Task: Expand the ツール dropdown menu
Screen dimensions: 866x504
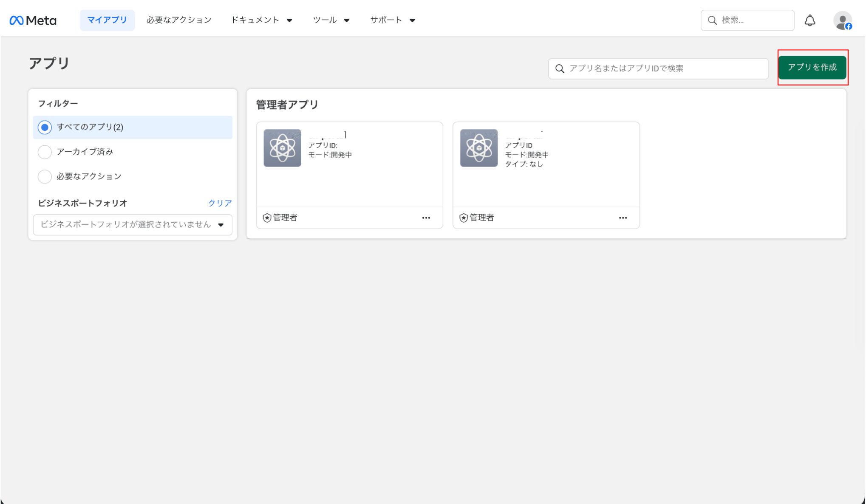Action: pos(331,20)
